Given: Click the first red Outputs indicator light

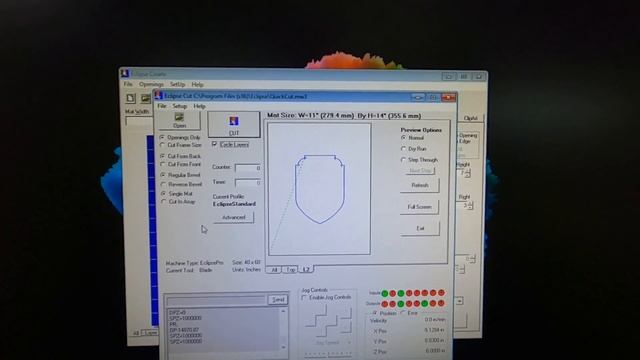Looking at the screenshot, I should coord(384,304).
